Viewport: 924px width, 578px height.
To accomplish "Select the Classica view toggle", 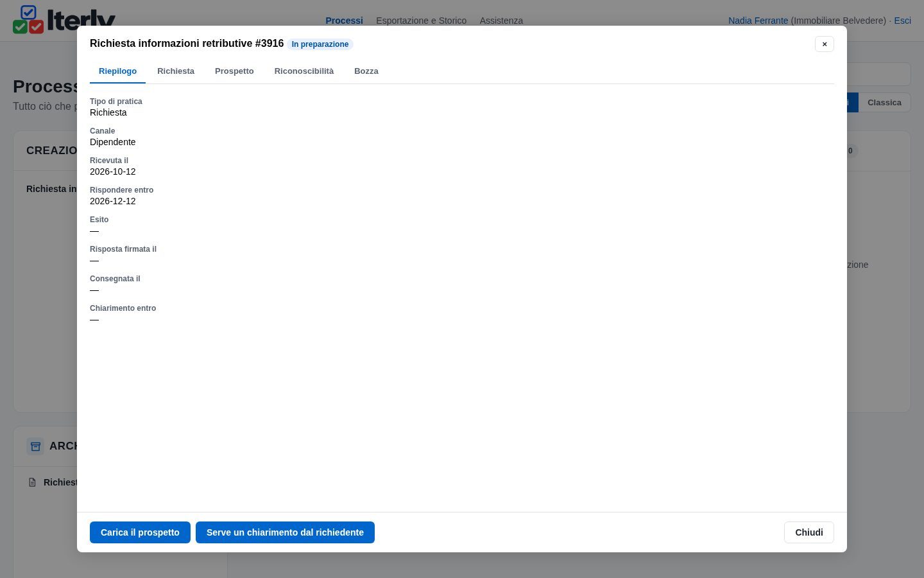I will point(884,103).
